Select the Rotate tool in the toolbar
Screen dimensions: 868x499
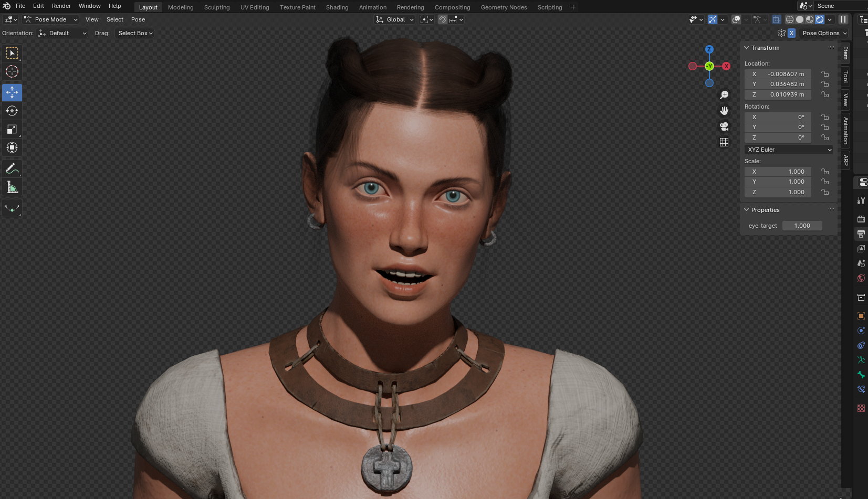pyautogui.click(x=12, y=111)
